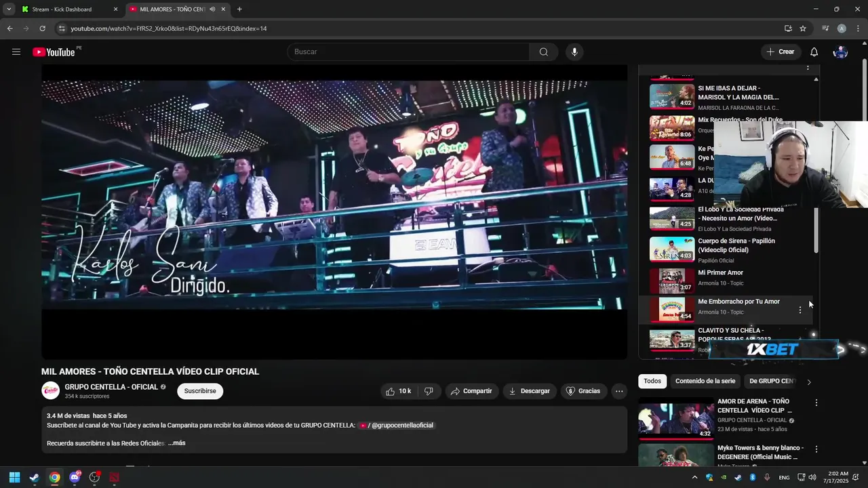Go to YouTube home via logo
Viewport: 868px width, 488px height.
click(x=54, y=52)
